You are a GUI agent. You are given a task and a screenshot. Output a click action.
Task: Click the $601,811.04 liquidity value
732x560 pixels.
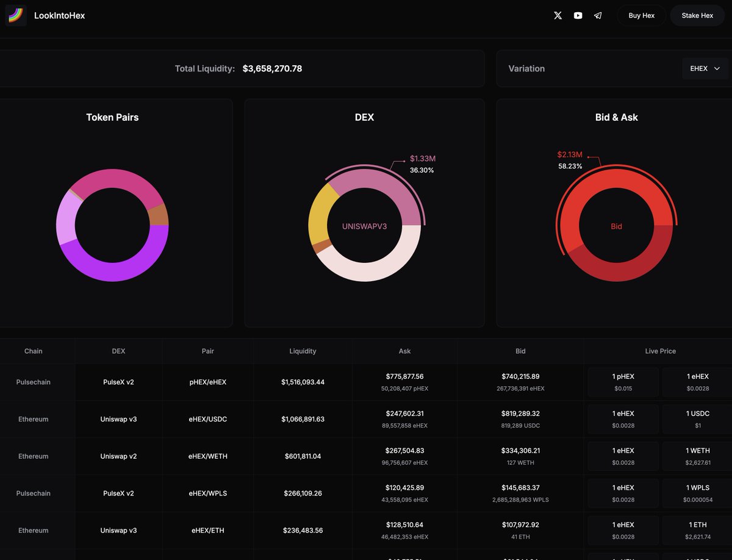click(x=303, y=456)
